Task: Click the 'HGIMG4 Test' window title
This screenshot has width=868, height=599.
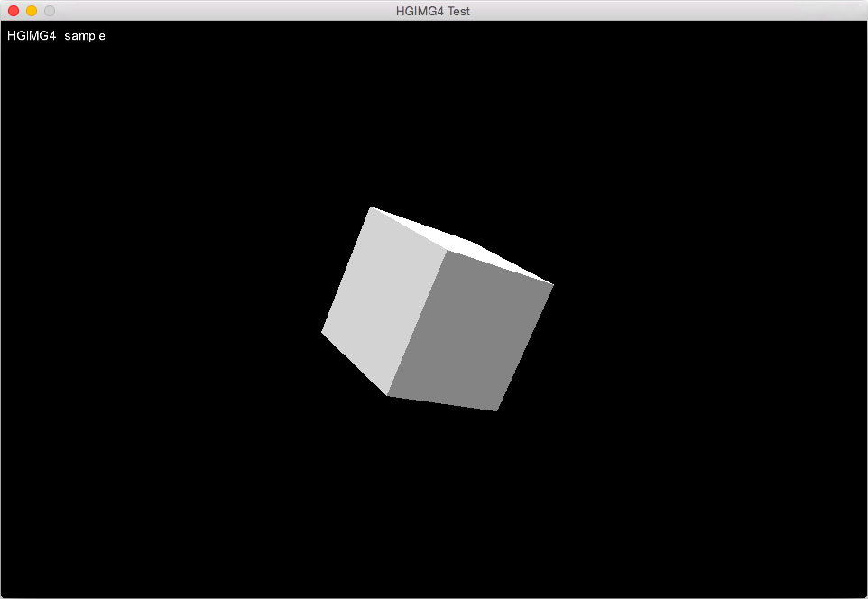Action: [433, 11]
